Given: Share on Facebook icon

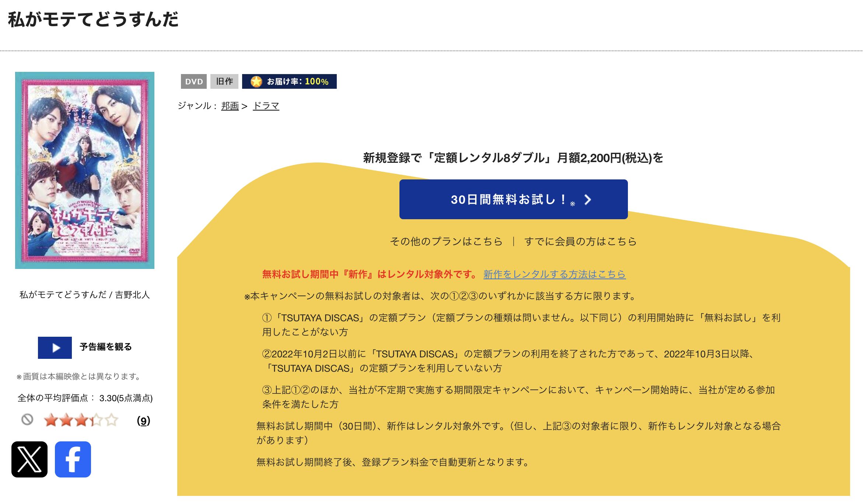Looking at the screenshot, I should [x=73, y=459].
